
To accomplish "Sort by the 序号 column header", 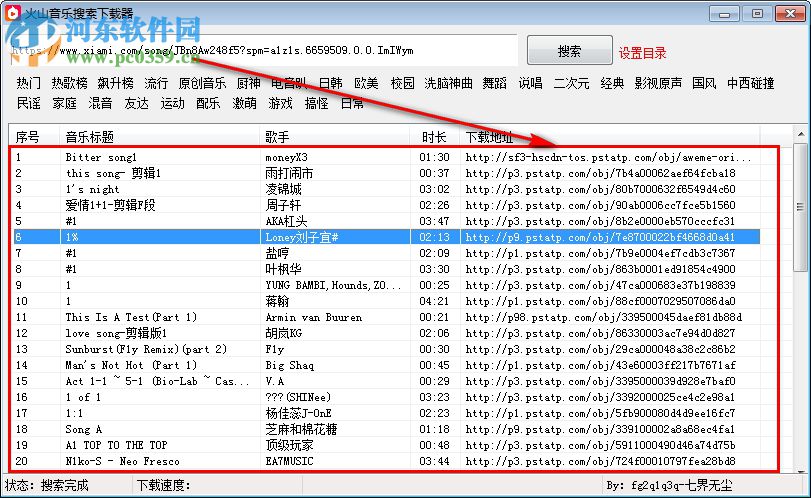I will click(x=34, y=137).
